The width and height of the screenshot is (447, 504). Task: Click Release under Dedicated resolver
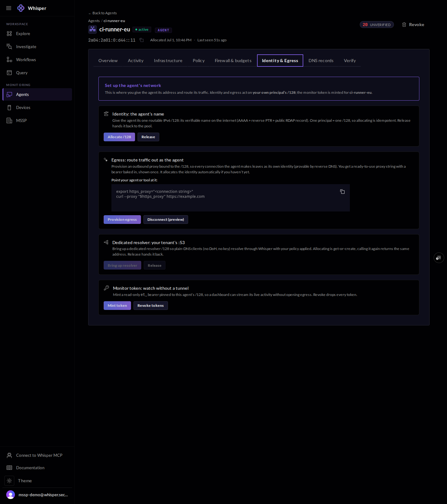(155, 266)
